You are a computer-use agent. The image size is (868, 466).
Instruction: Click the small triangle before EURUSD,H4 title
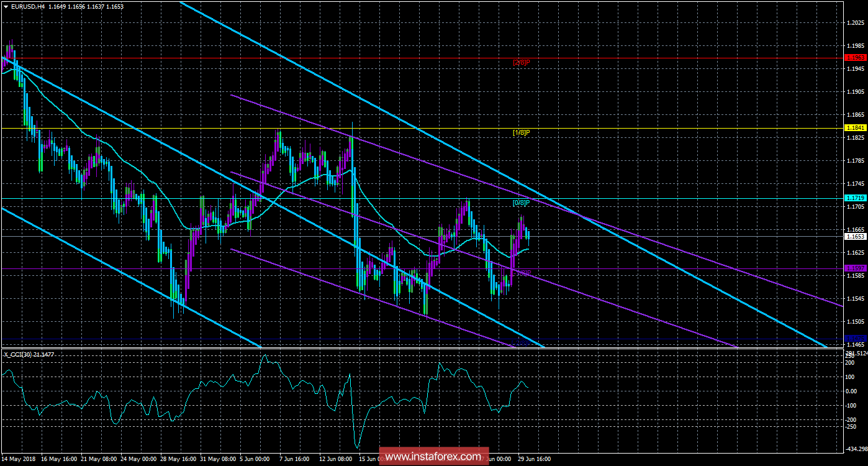click(x=6, y=6)
